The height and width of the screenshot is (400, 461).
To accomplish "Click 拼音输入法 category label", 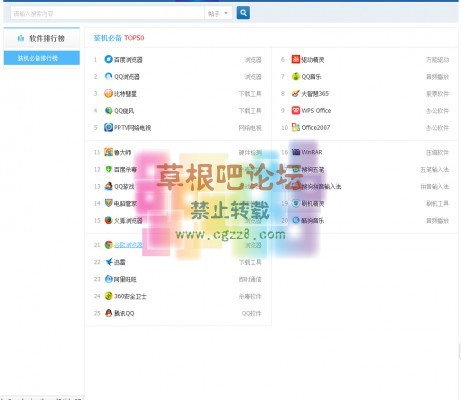I will (435, 186).
